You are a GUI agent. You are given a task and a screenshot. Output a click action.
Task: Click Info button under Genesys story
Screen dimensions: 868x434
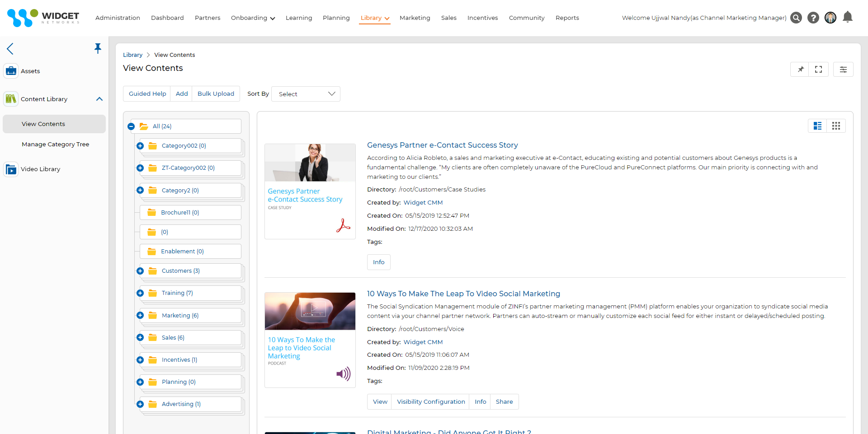[x=379, y=262]
